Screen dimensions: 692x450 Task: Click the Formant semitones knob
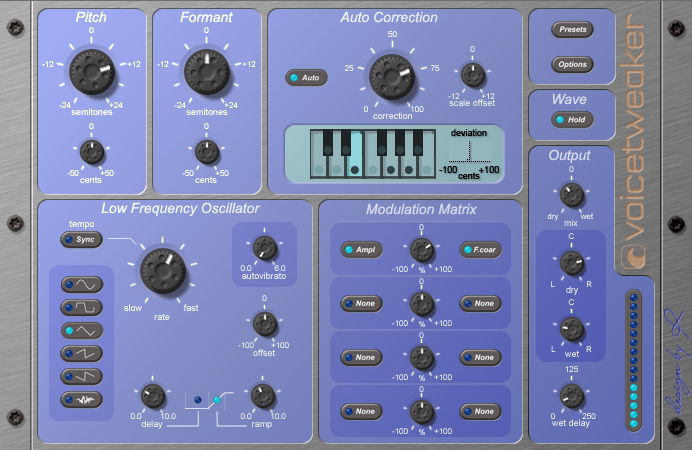coord(206,72)
